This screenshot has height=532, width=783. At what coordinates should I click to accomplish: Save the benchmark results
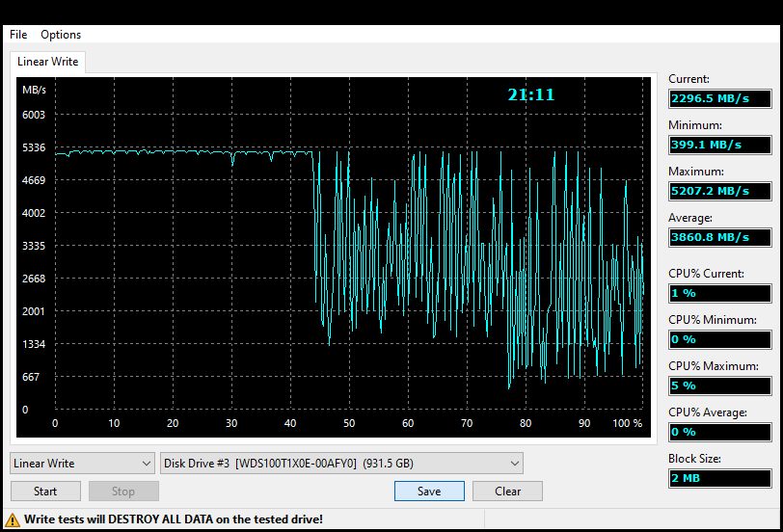tap(429, 491)
